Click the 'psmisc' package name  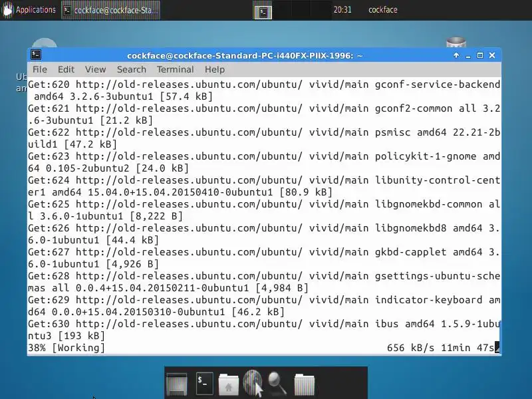[x=392, y=132]
